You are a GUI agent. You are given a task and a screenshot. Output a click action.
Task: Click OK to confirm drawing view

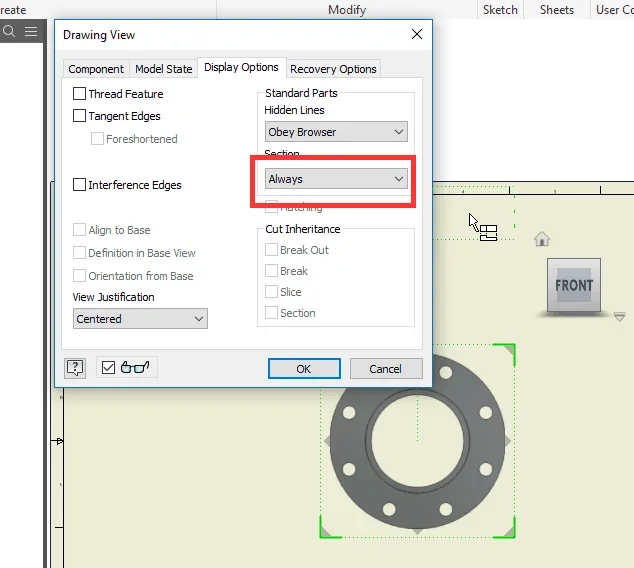[304, 369]
